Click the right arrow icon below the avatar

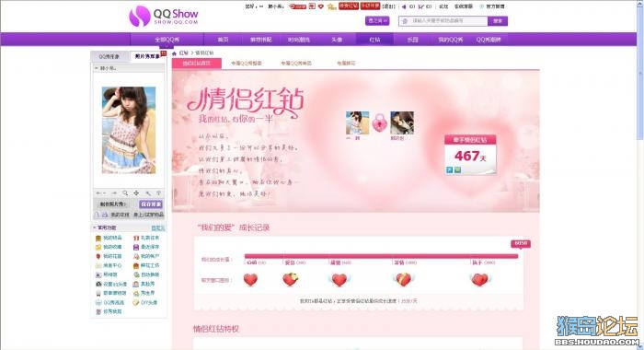(114, 192)
